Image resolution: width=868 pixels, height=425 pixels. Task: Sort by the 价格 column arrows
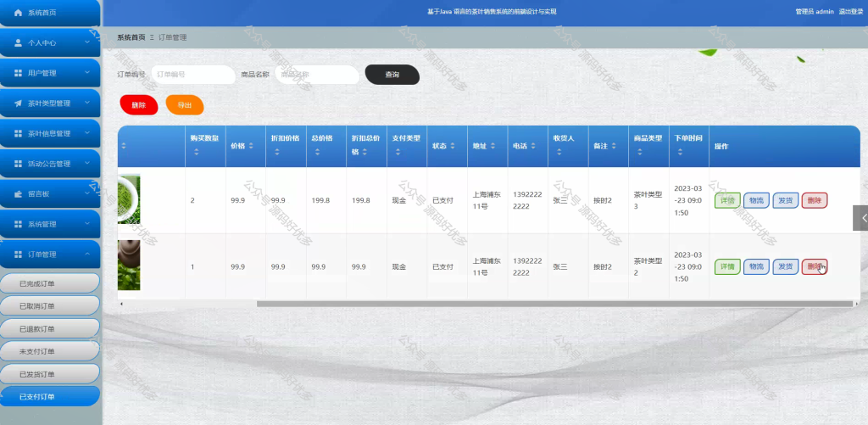pyautogui.click(x=251, y=146)
